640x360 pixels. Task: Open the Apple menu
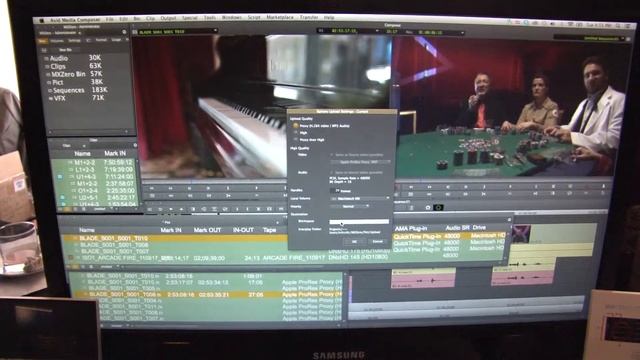[x=41, y=20]
